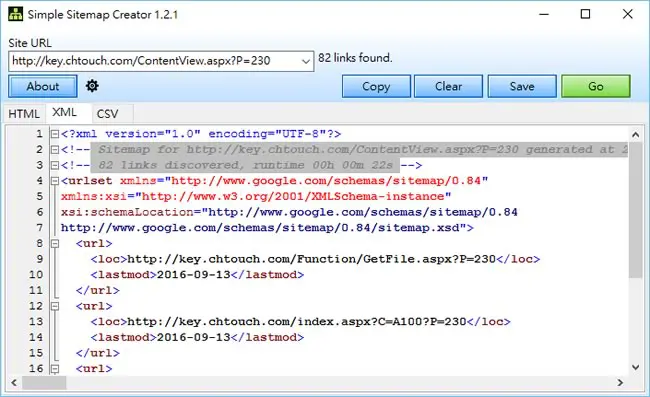650x397 pixels.
Task: Switch to the HTML tab
Action: coord(24,114)
